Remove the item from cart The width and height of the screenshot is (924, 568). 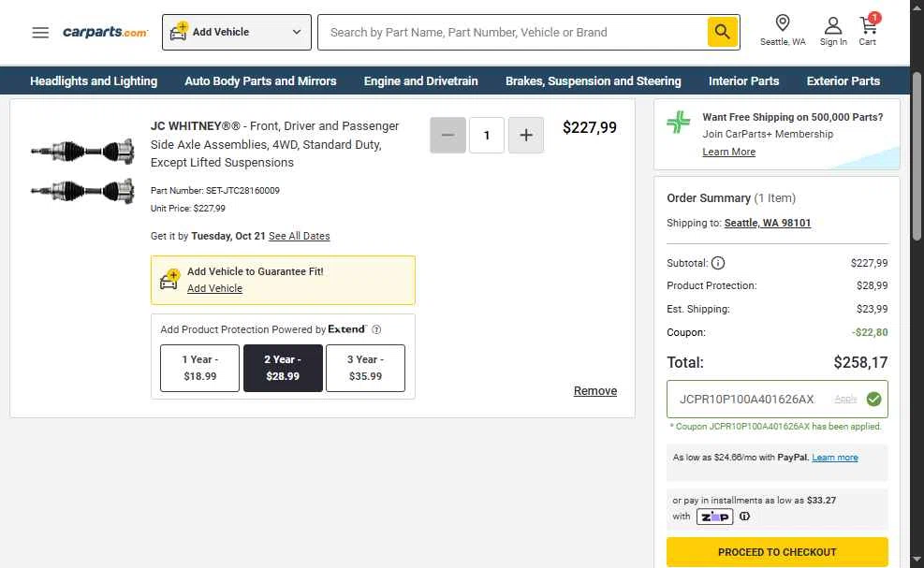pyautogui.click(x=595, y=390)
